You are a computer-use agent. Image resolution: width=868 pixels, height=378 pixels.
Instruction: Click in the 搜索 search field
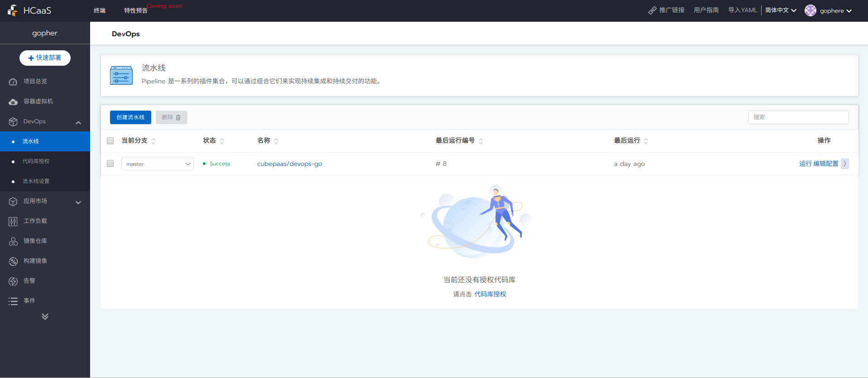point(798,117)
